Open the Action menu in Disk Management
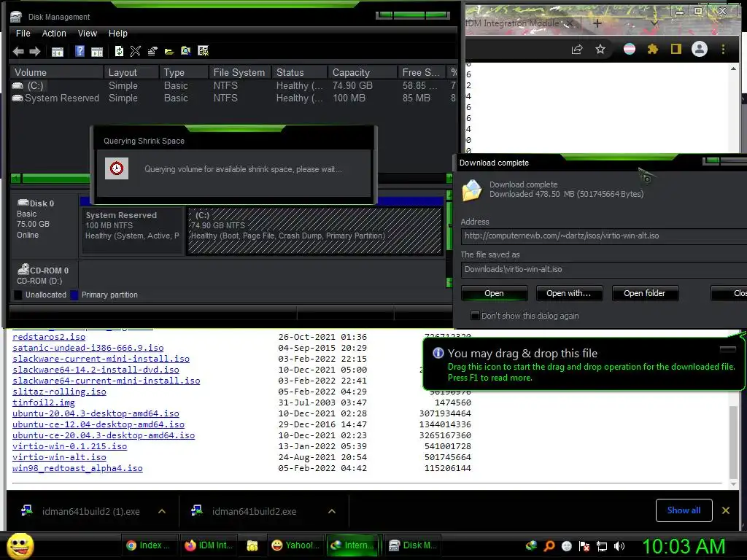Screen dimensions: 747x560 (x=54, y=34)
